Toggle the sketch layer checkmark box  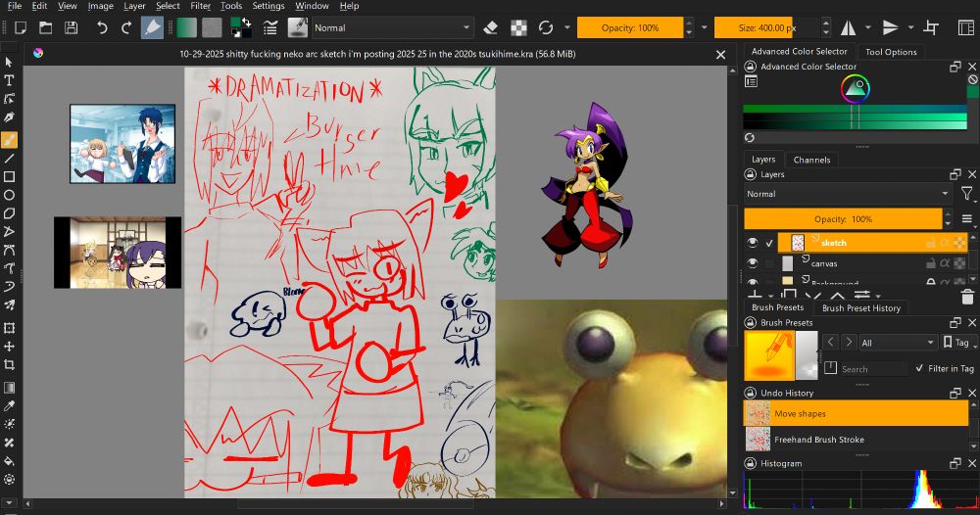pos(769,243)
